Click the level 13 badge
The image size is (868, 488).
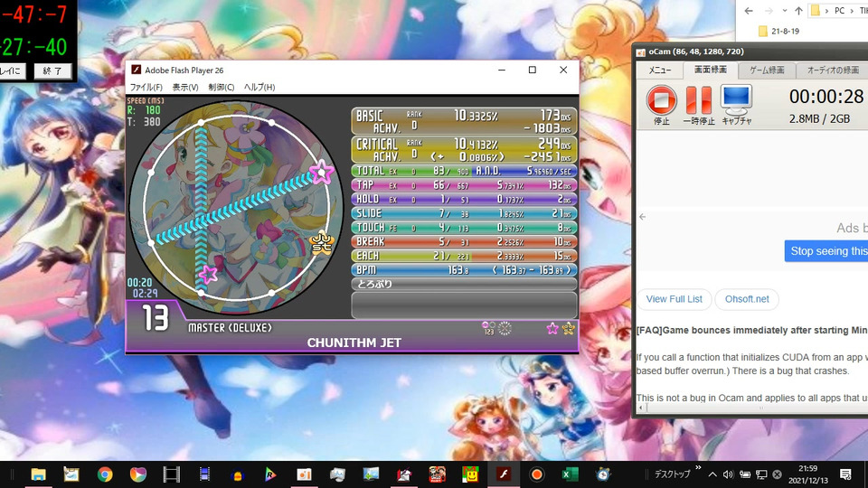[x=156, y=319]
